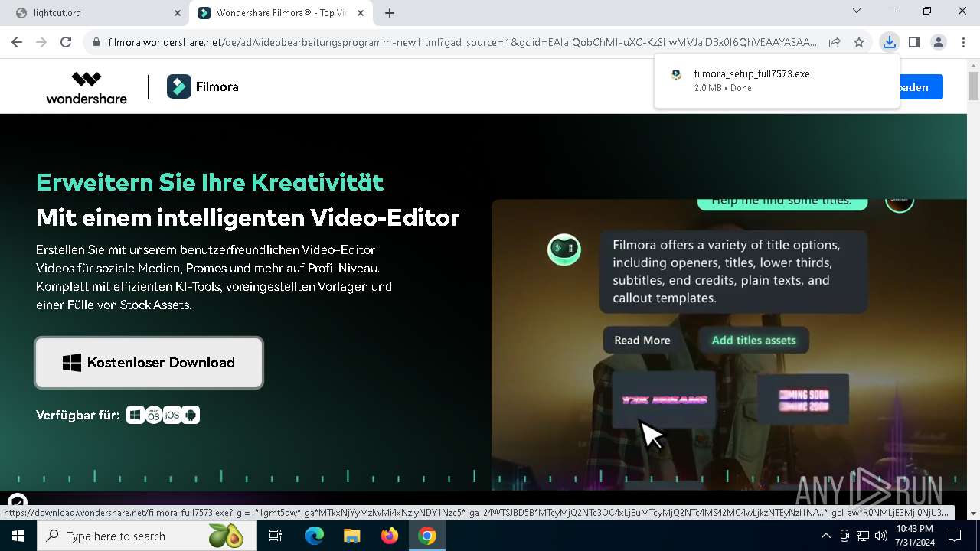The height and width of the screenshot is (551, 980).
Task: Click the browser forward arrow
Action: pyautogui.click(x=41, y=42)
